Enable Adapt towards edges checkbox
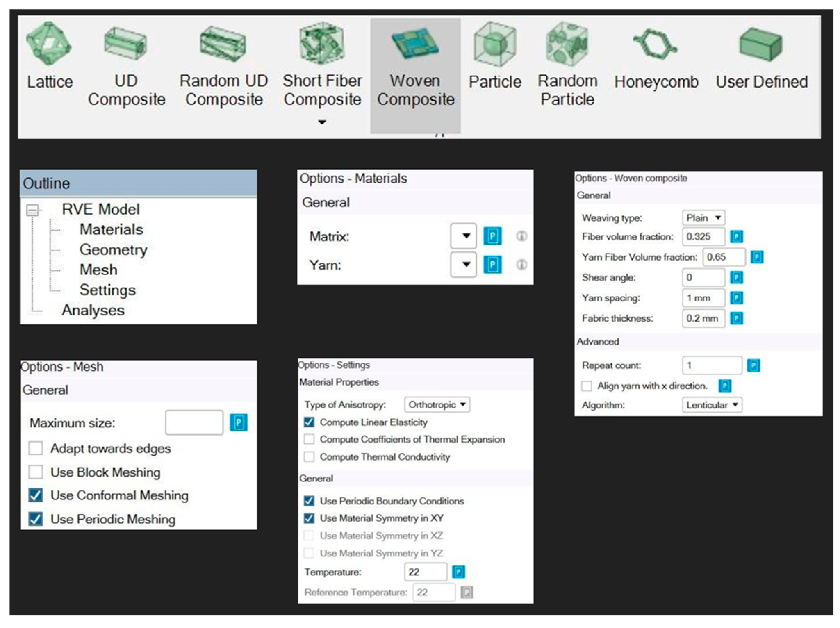This screenshot has width=840, height=628. pos(36,448)
